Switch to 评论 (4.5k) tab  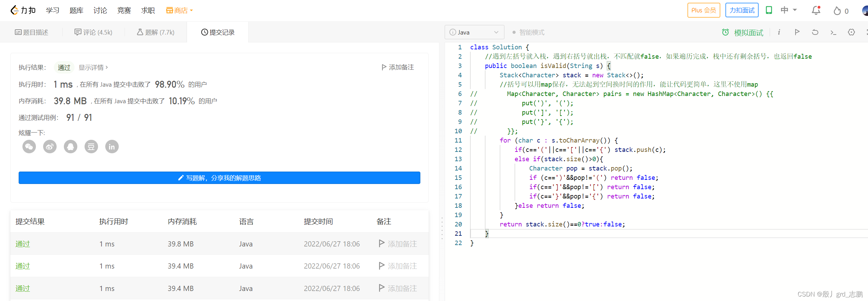pyautogui.click(x=94, y=32)
